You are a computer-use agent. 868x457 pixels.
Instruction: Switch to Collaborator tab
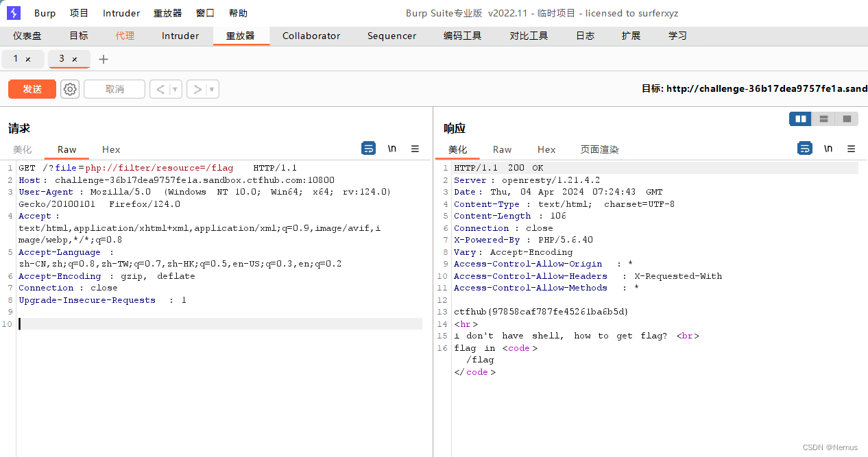point(311,36)
